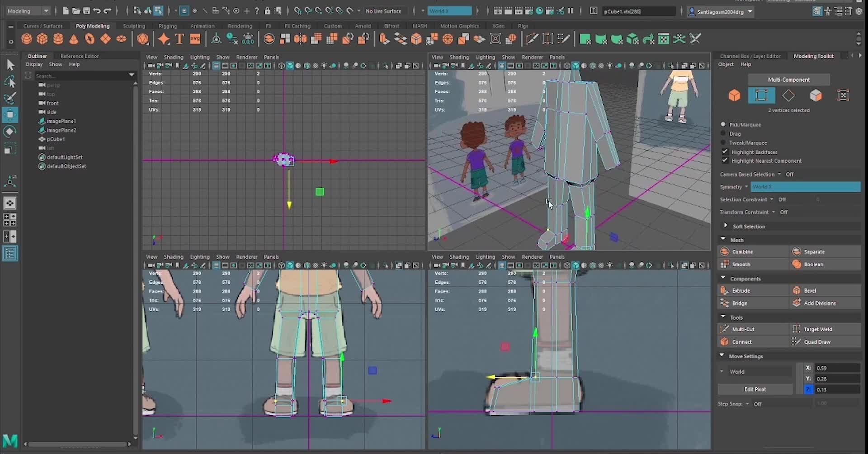This screenshot has width=868, height=454.
Task: Open the Rigging shelf tab
Action: (x=168, y=26)
